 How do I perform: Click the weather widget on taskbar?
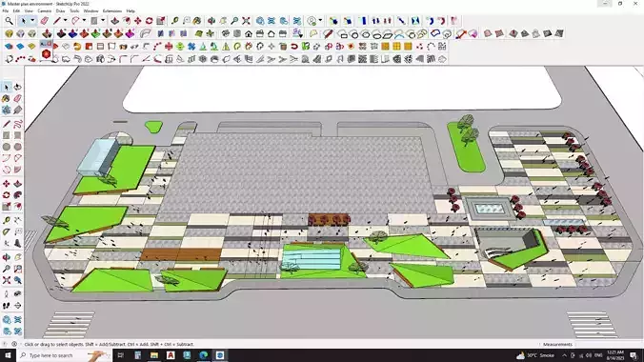[535, 355]
